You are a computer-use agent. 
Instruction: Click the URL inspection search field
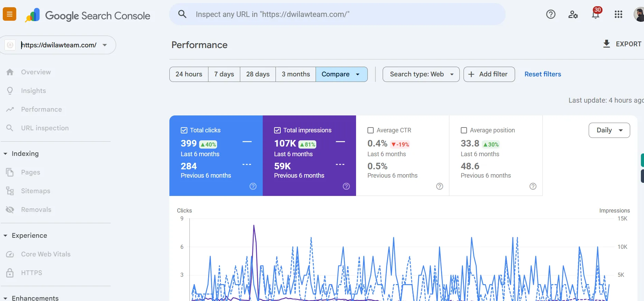click(337, 14)
